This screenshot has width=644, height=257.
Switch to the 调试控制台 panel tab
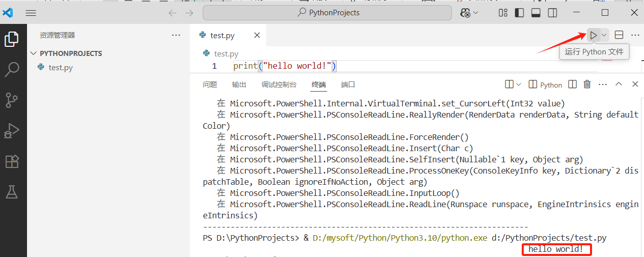point(279,84)
